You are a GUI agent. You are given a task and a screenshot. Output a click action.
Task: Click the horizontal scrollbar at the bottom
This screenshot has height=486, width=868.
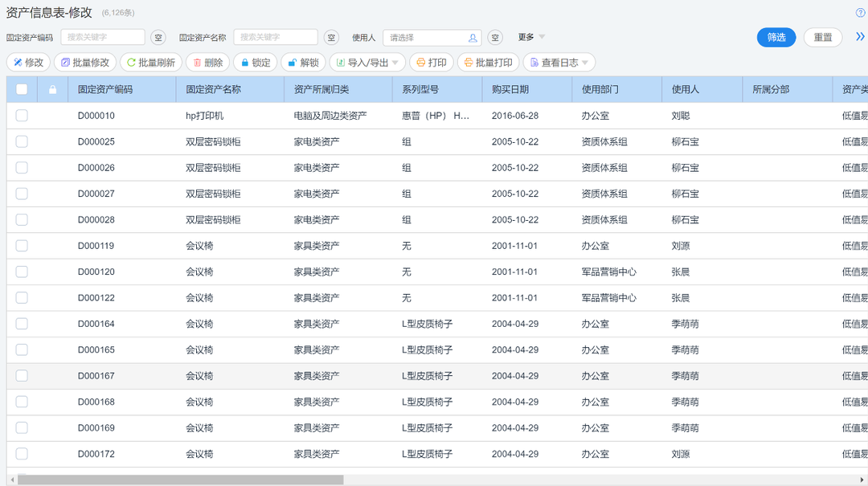[181, 480]
